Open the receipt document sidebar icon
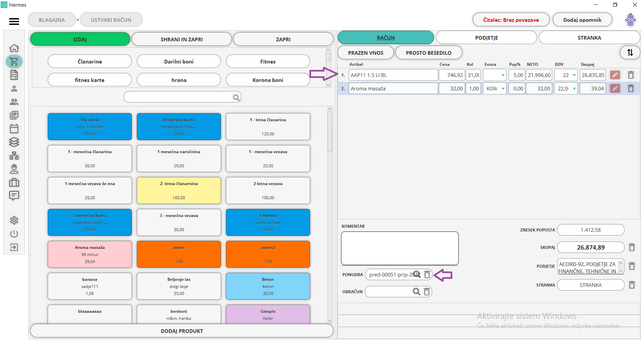This screenshot has width=644, height=345. 14,75
